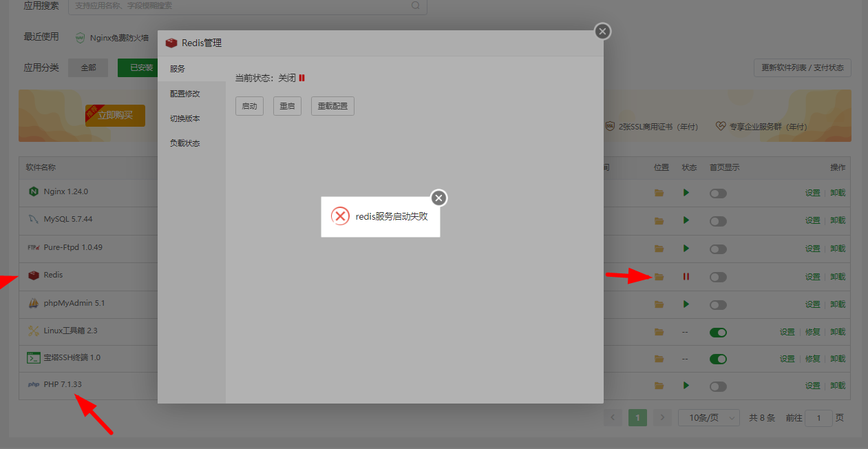Click the stopped status icon for Redis
The width and height of the screenshot is (868, 449).
[x=686, y=276]
